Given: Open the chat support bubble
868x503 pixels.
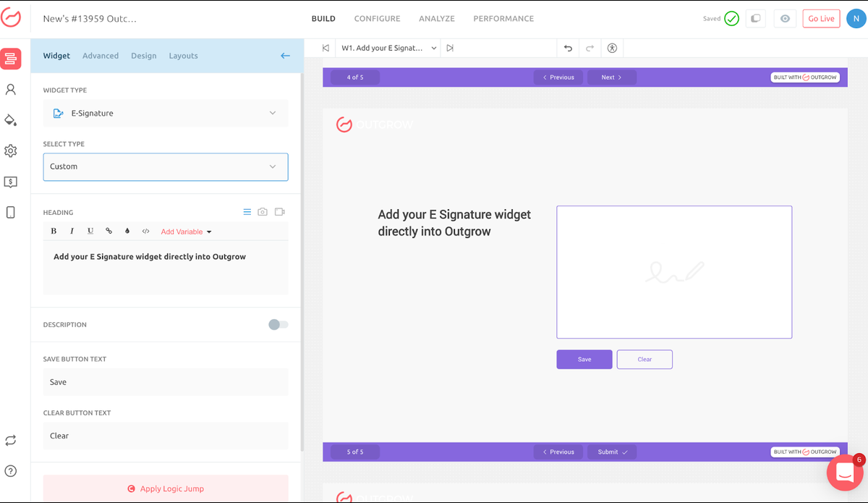Looking at the screenshot, I should pyautogui.click(x=844, y=473).
